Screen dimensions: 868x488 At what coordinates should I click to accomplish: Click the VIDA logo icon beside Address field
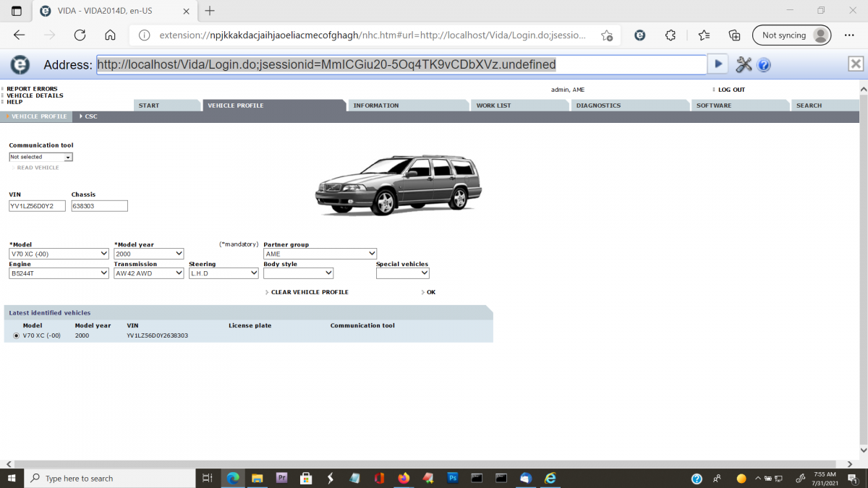(x=20, y=64)
